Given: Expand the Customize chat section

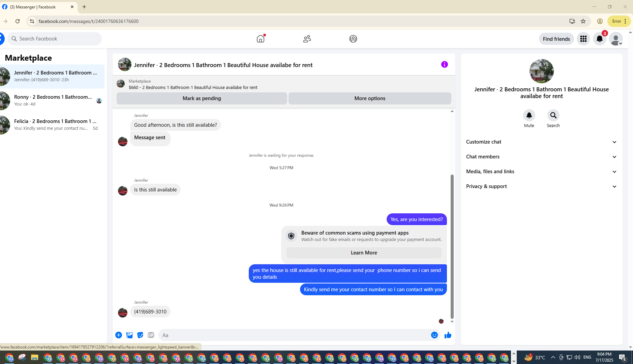Looking at the screenshot, I should click(542, 142).
